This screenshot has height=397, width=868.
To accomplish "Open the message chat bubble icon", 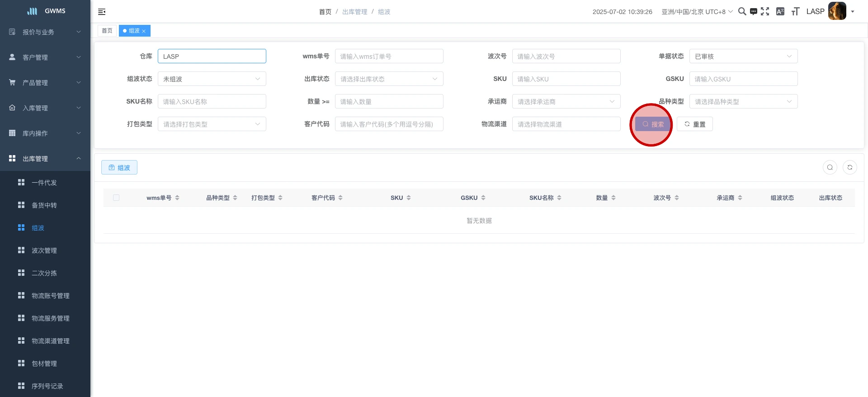I will coord(753,12).
